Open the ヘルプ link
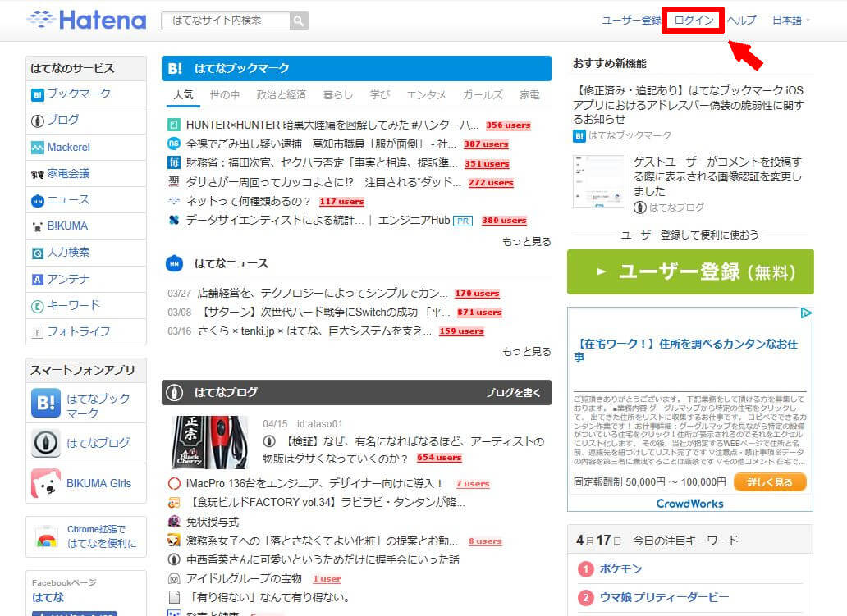 click(x=742, y=21)
